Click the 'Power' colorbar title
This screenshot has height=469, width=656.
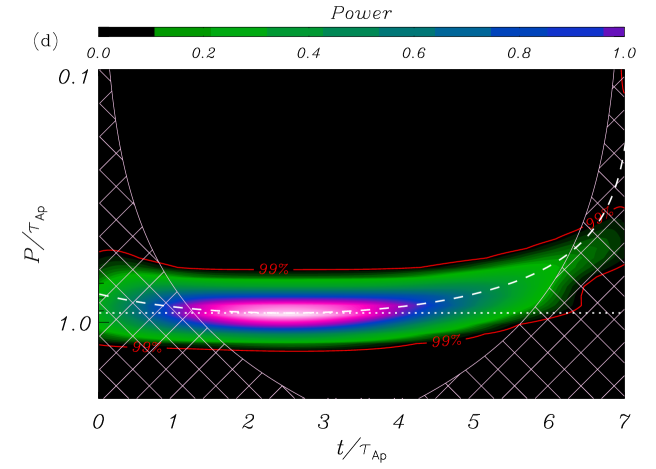click(x=361, y=13)
